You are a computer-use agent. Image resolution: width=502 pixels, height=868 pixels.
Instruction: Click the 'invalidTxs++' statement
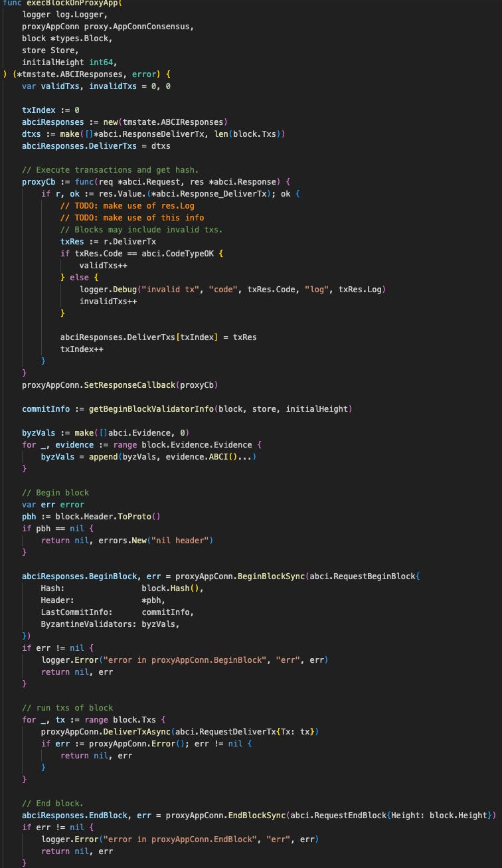[108, 301]
